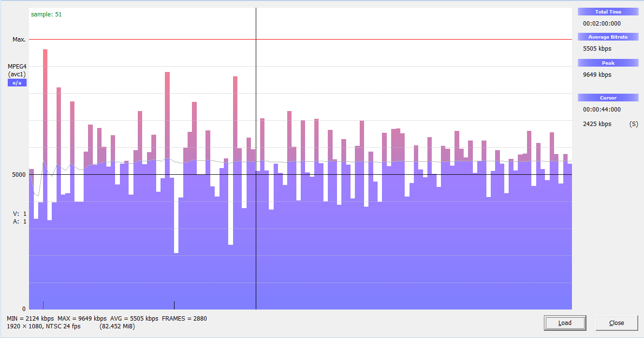
Task: Click the Close button
Action: click(x=616, y=323)
